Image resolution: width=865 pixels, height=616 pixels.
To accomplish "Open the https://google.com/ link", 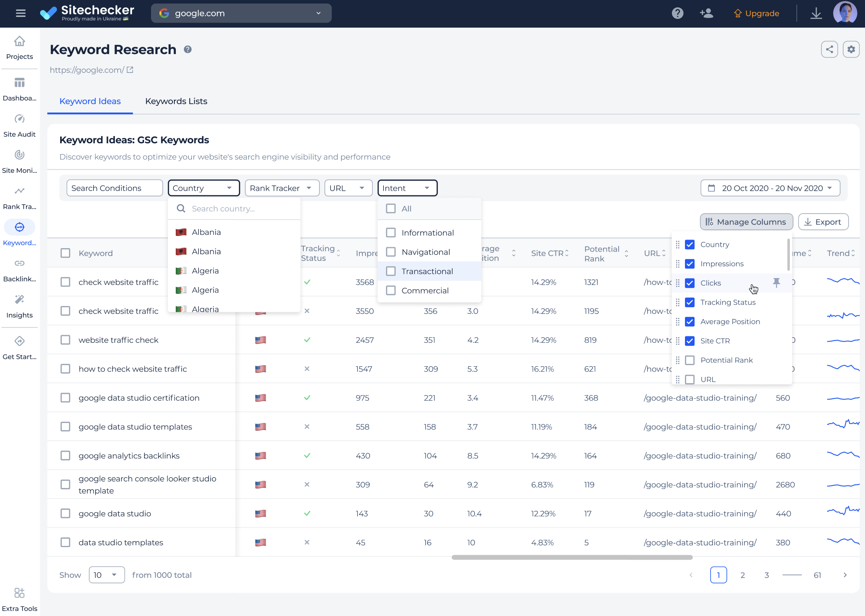I will pyautogui.click(x=87, y=70).
